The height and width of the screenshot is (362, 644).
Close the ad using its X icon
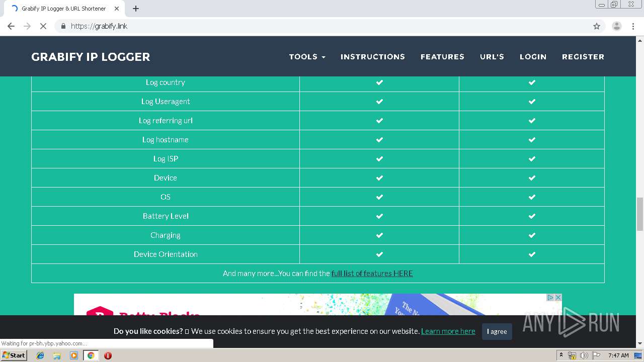[x=557, y=298]
